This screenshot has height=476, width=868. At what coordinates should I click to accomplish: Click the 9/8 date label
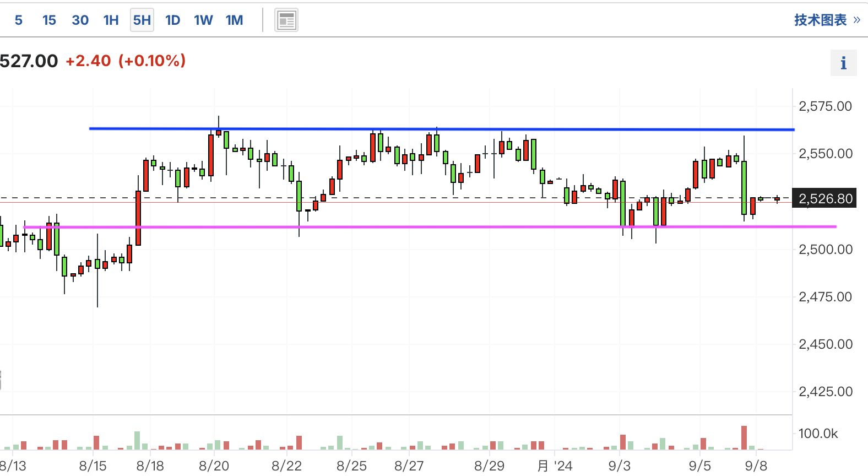(x=756, y=466)
